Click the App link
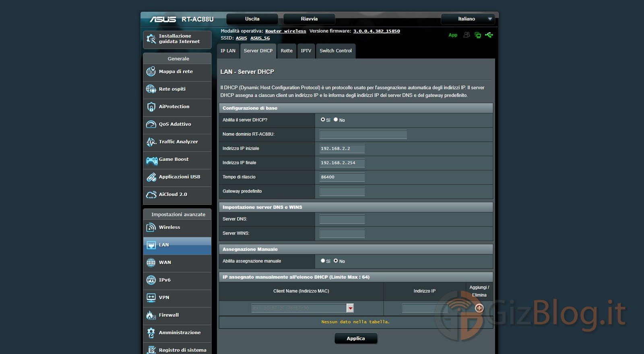The height and width of the screenshot is (354, 644). [453, 35]
